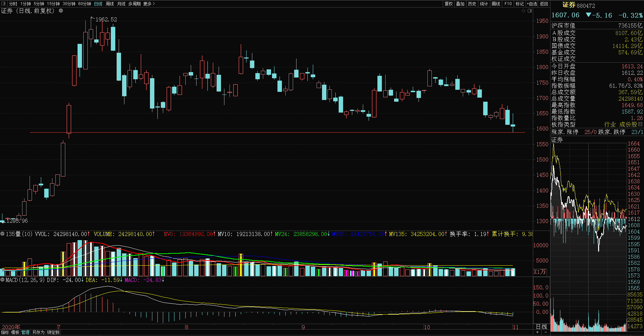Open the 历史 history button
Screen dimensions: 644x336
tap(472, 4)
